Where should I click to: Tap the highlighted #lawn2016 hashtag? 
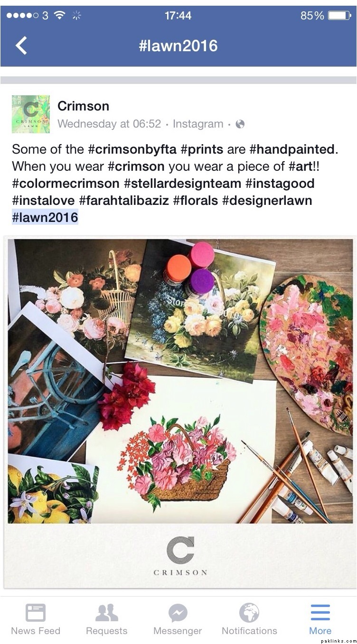click(45, 218)
